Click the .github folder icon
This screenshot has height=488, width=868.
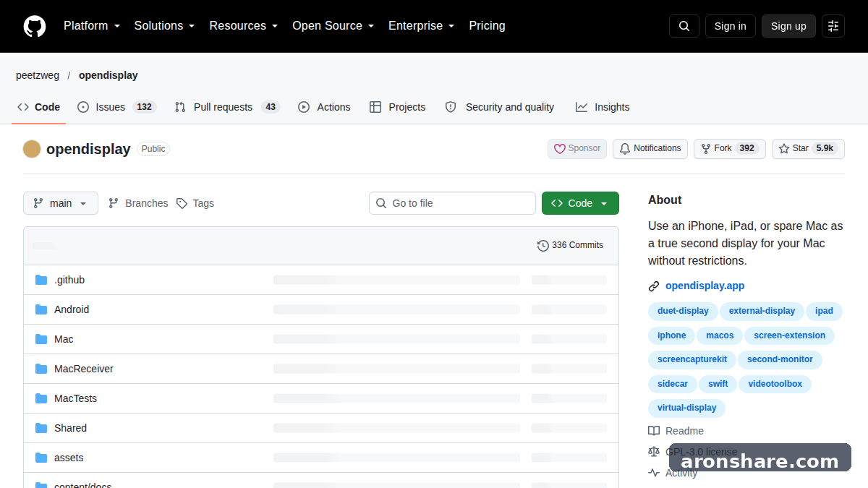click(41, 280)
